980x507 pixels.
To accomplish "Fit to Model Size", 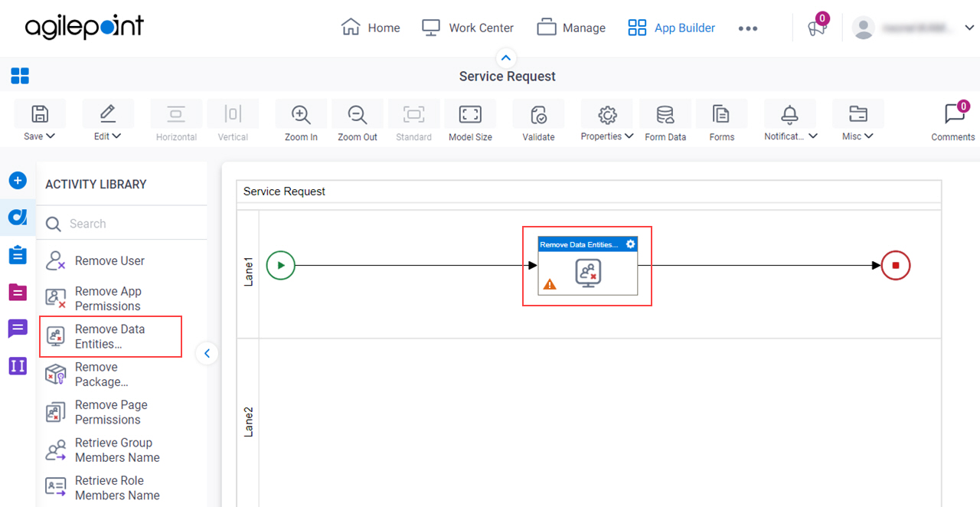I will [470, 122].
